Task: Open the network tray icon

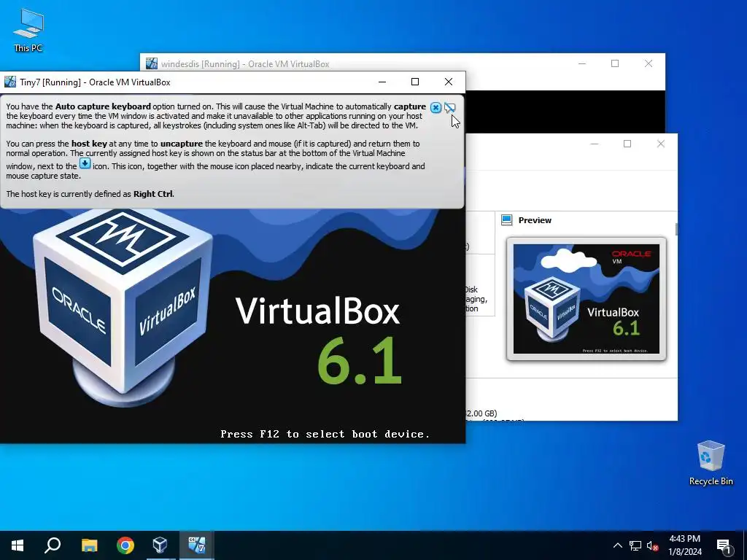Action: click(x=635, y=545)
